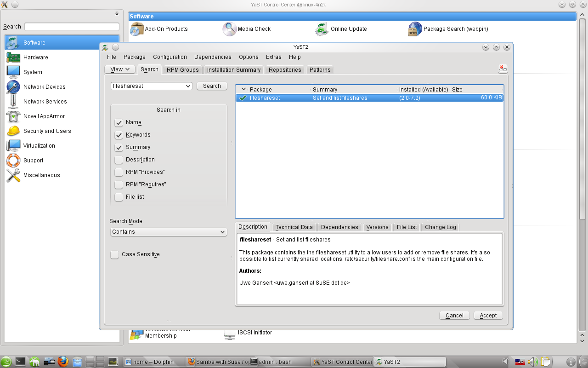Screen dimensions: 588x368
Task: Uncheck the Keywords search option
Action: 119,135
